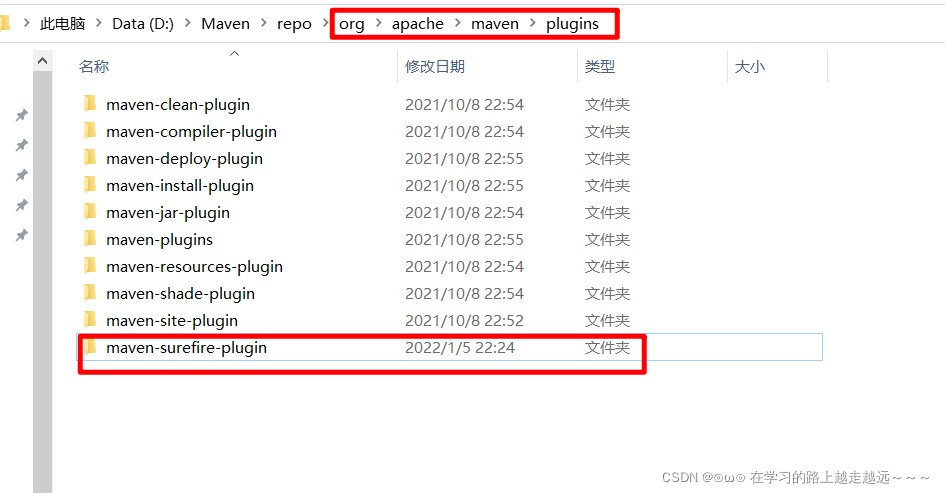Click the maven-site-plugin folder icon

tap(90, 320)
